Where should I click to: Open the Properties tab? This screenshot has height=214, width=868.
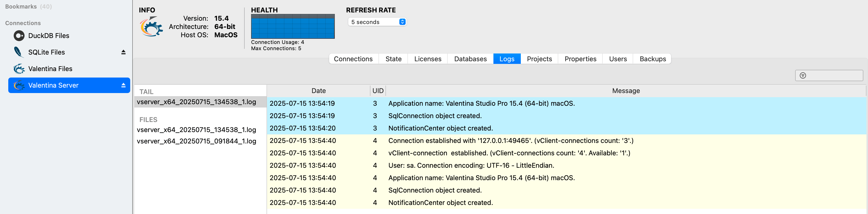tap(580, 59)
